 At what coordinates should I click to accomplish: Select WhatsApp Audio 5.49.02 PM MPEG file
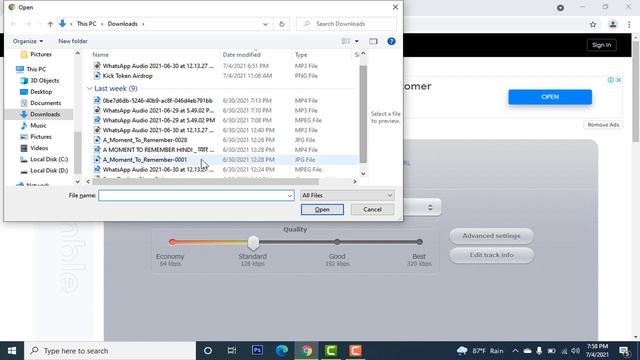click(159, 120)
